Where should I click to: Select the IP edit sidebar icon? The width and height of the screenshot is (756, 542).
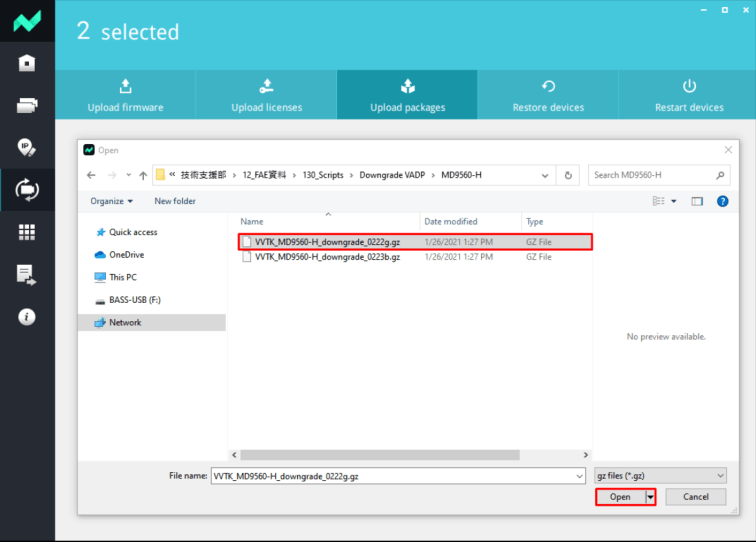click(27, 147)
